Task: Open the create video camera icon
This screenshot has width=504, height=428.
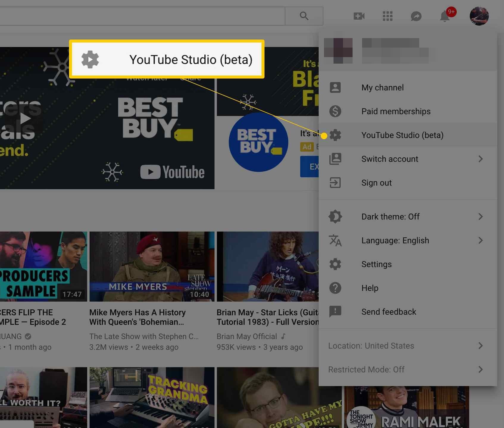Action: tap(359, 16)
